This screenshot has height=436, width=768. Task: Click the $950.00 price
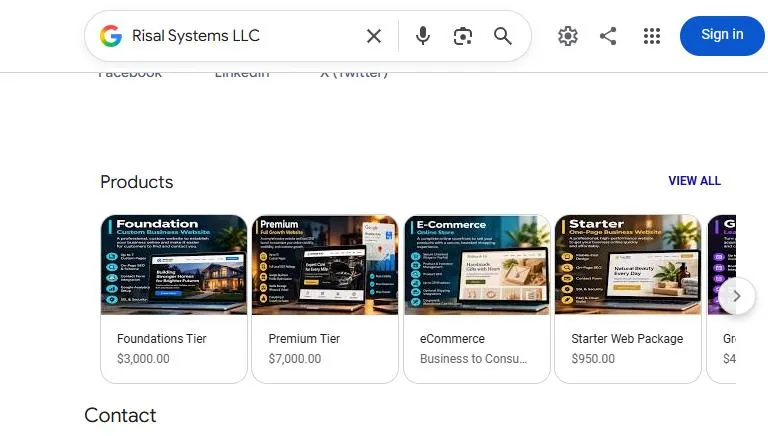[x=593, y=359]
